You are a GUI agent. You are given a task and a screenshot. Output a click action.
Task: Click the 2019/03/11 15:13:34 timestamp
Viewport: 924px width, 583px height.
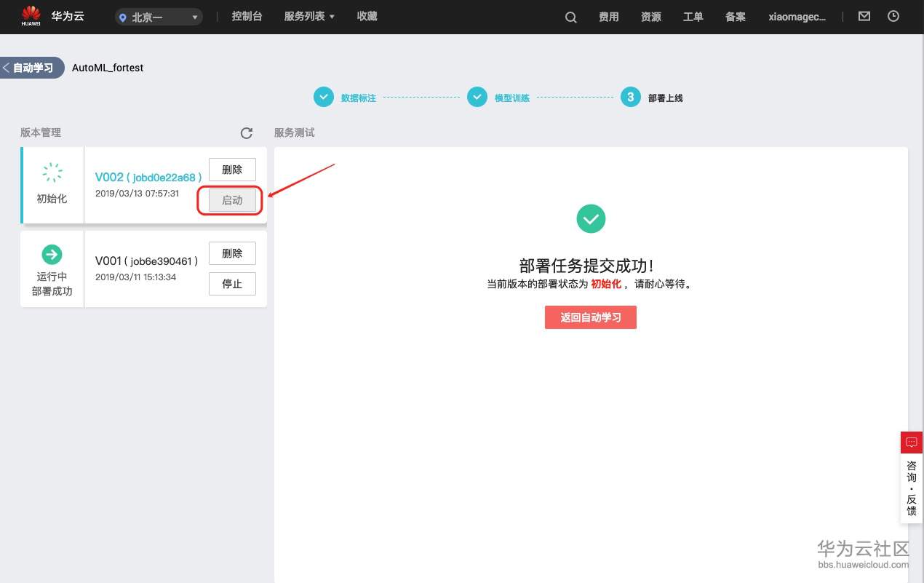135,277
